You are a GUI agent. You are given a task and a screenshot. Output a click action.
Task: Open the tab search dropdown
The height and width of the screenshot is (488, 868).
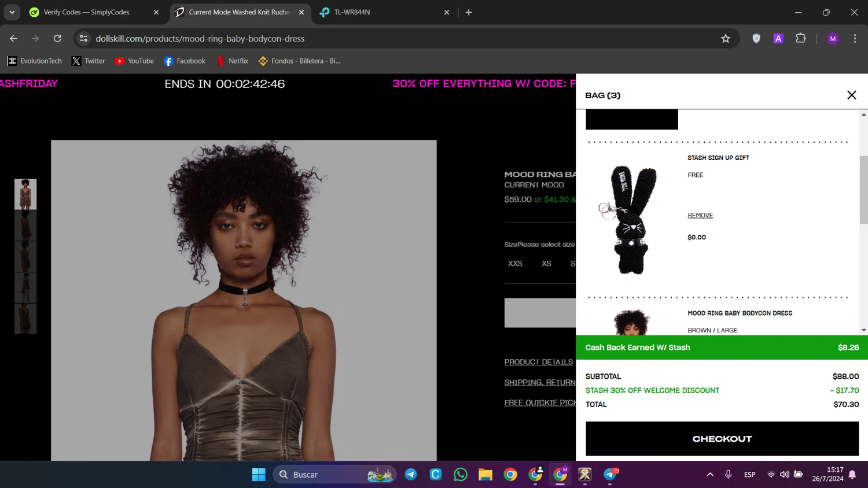(12, 12)
